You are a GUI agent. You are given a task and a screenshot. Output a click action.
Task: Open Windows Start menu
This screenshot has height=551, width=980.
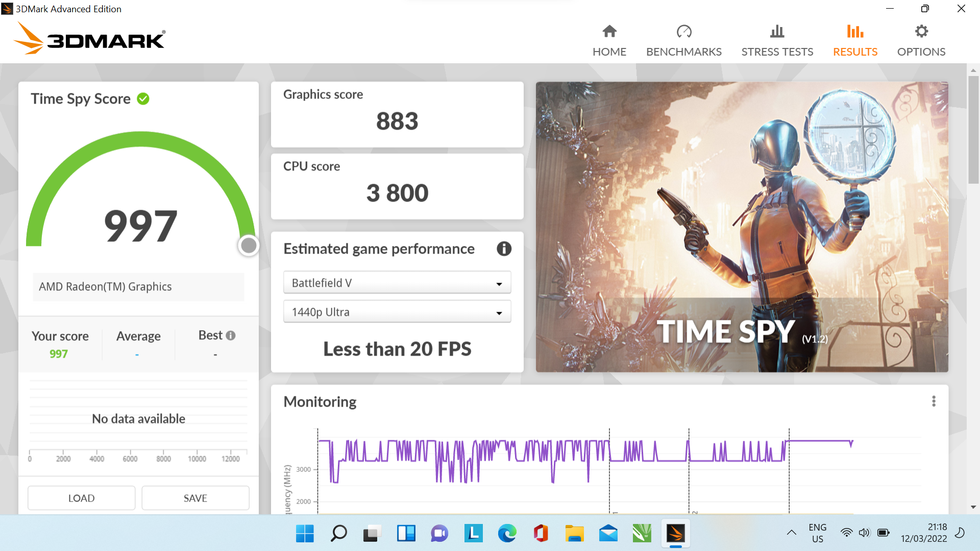tap(305, 534)
